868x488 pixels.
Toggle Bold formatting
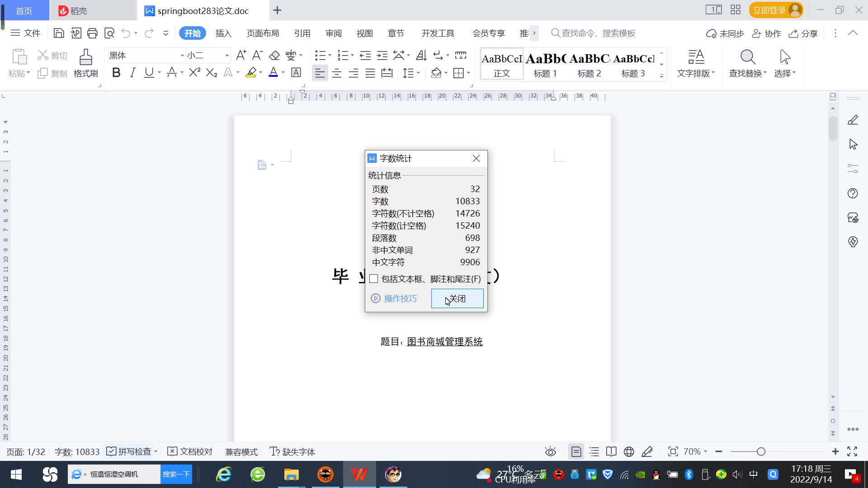point(116,73)
